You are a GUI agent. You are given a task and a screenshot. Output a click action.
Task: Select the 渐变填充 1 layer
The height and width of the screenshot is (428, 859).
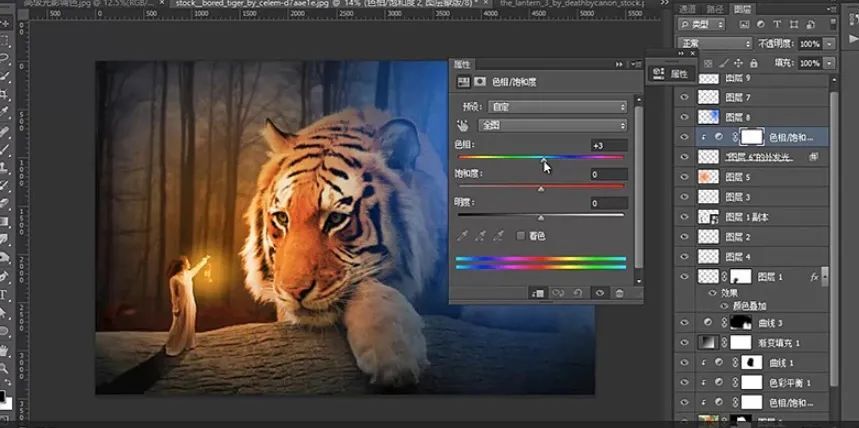785,343
